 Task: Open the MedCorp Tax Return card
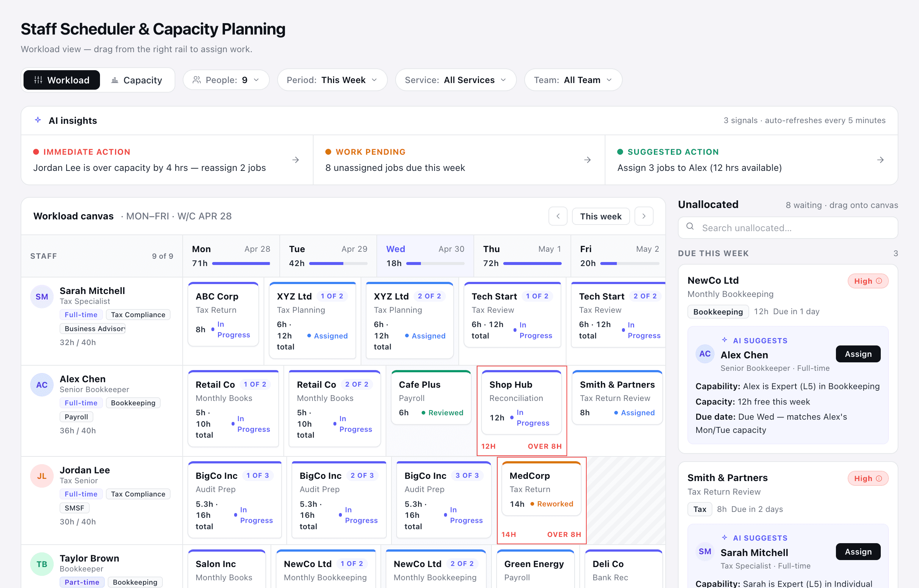(x=541, y=489)
